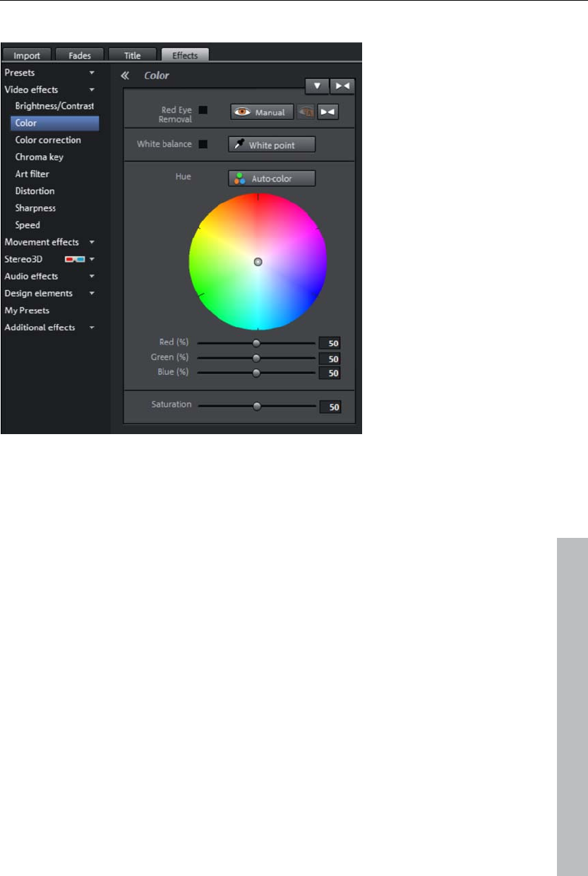Viewport: 588px width, 876px height.
Task: Click the Red (%) slider handle
Action: click(x=257, y=343)
